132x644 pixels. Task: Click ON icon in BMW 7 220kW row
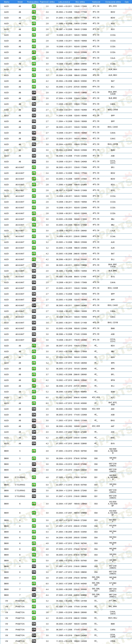(34, 589)
